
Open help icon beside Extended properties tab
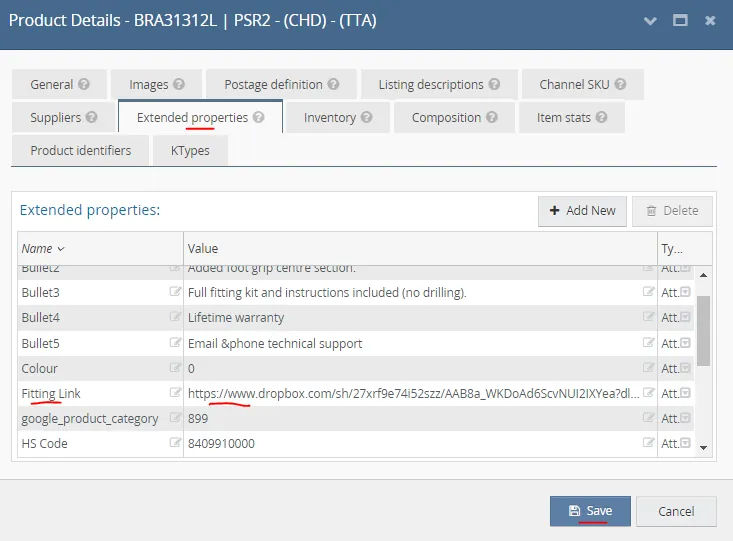tap(259, 117)
